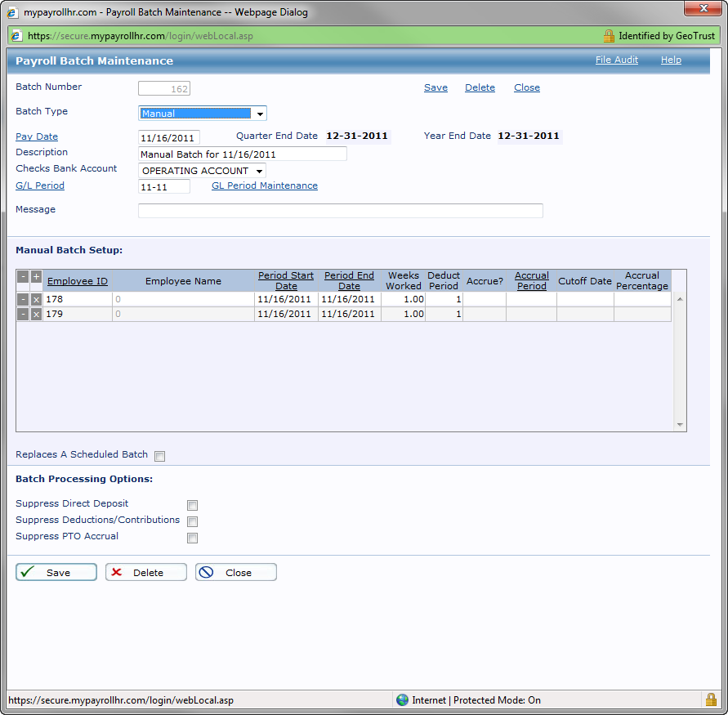Click the X icon on employee 178 row

click(x=36, y=299)
